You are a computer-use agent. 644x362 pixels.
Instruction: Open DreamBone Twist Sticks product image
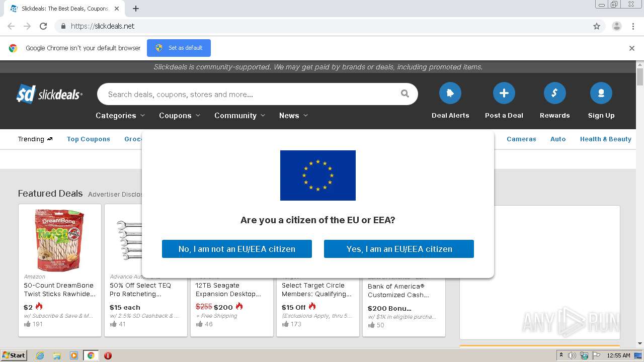click(60, 240)
